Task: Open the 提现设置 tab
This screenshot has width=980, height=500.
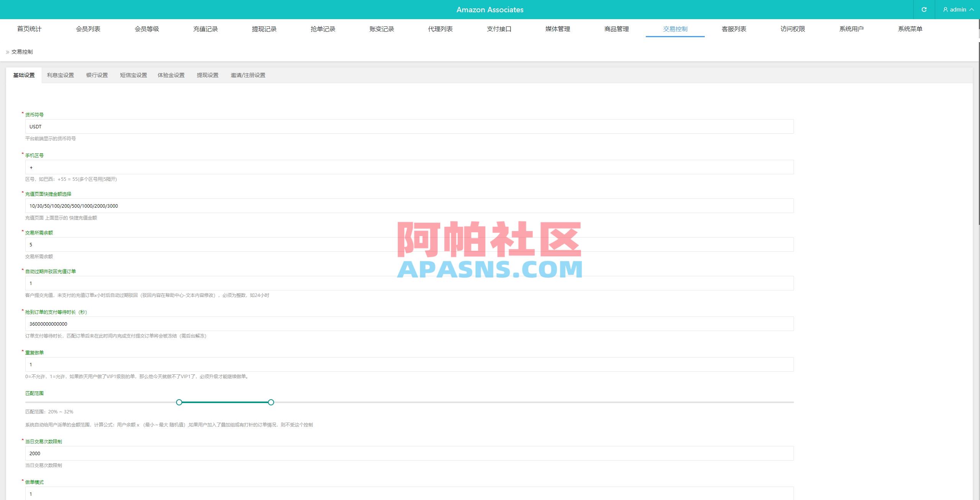Action: tap(207, 75)
